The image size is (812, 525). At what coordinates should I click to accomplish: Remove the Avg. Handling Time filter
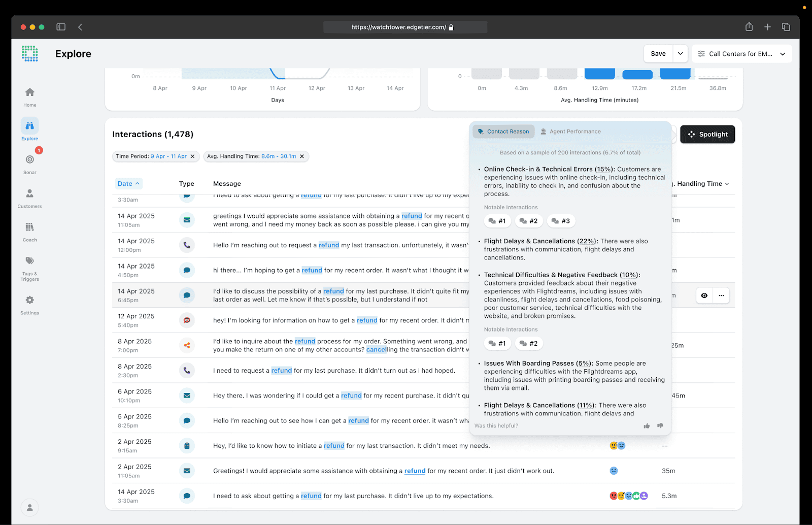coord(302,156)
